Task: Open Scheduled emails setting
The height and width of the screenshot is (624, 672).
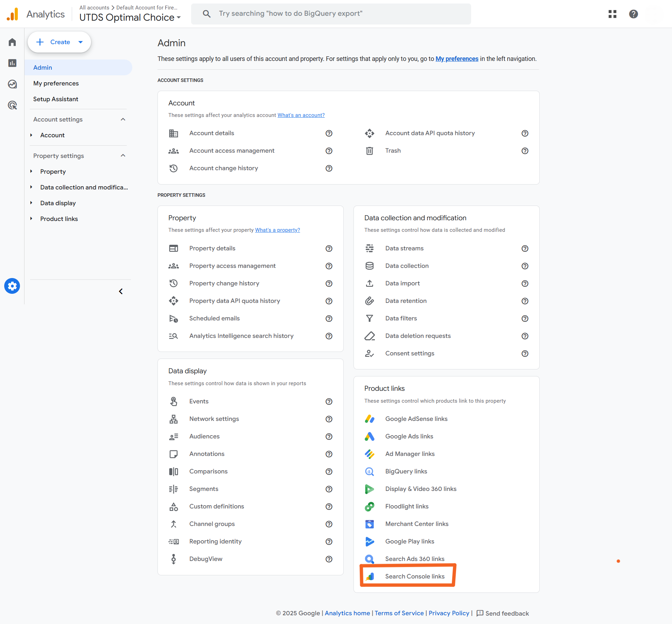Action: pyautogui.click(x=215, y=318)
